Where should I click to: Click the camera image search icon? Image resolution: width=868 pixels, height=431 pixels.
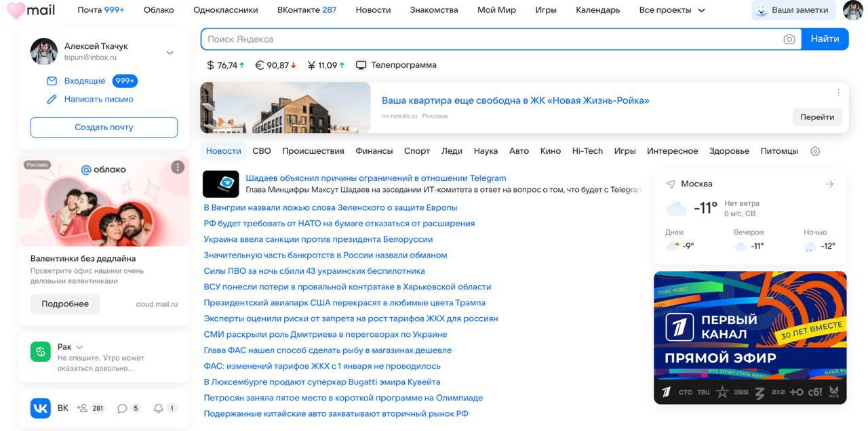[789, 39]
